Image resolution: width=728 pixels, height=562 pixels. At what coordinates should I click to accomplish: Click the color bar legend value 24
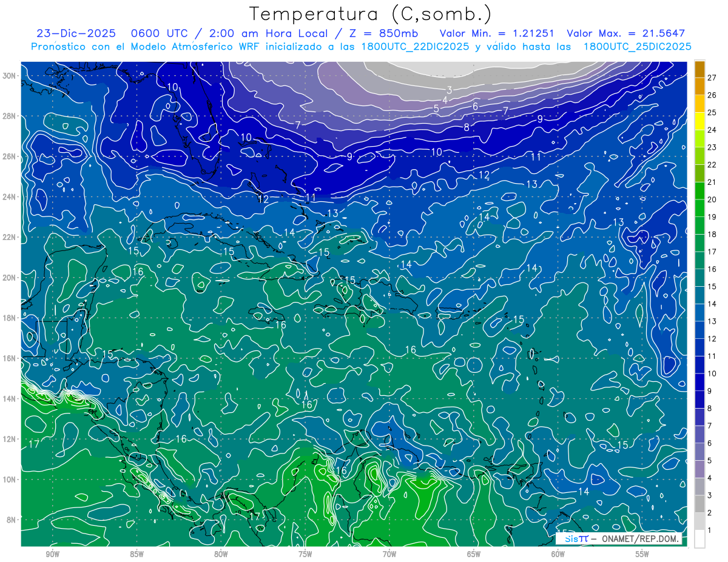click(x=712, y=130)
